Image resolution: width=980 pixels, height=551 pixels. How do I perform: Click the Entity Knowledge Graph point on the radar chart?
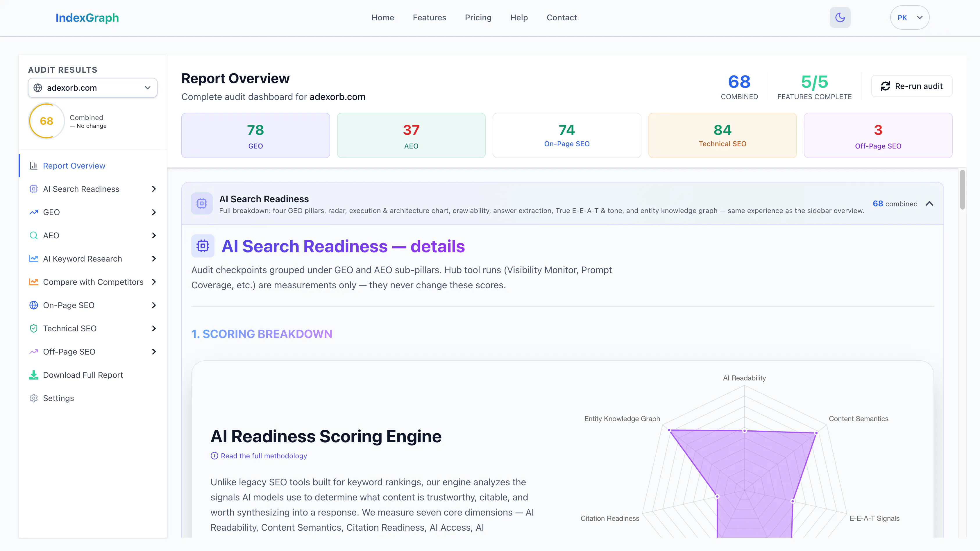coord(669,430)
